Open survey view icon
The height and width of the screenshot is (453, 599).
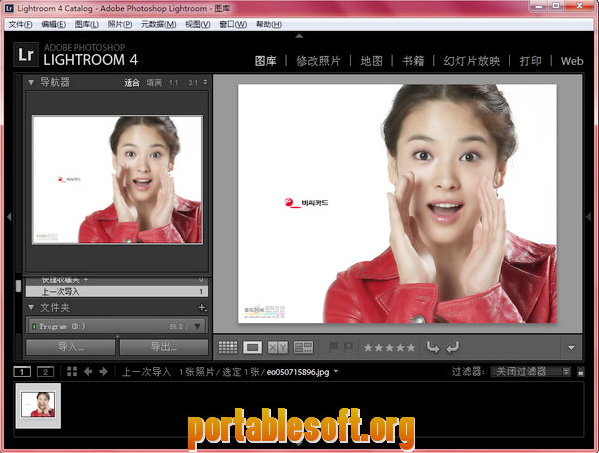tap(303, 347)
